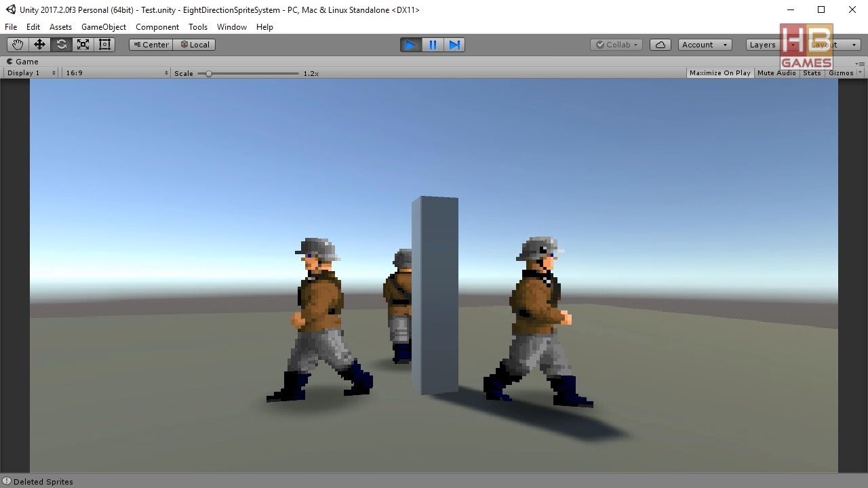Open the Collab dropdown
This screenshot has height=488, width=868.
[x=616, y=45]
